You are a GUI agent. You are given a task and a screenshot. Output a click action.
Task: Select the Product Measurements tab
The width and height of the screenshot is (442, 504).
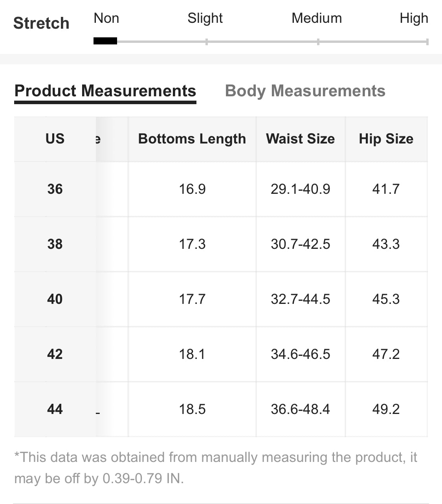(x=105, y=91)
